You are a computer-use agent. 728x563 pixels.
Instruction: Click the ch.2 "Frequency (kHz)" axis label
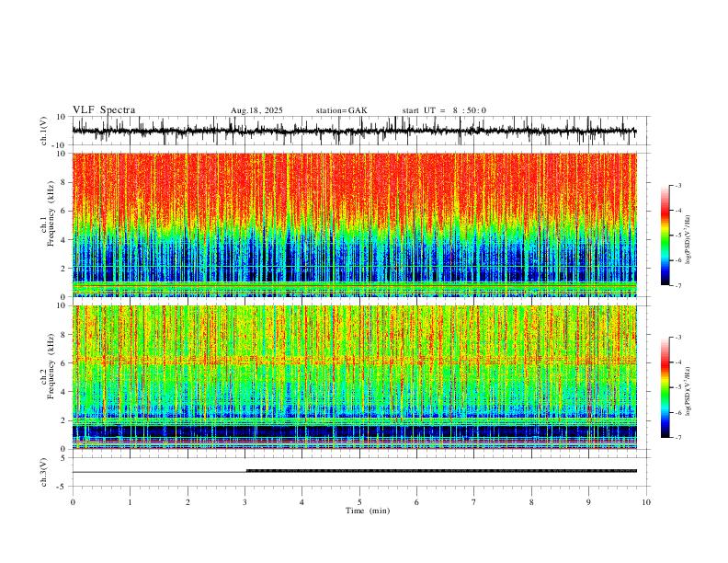(51, 366)
